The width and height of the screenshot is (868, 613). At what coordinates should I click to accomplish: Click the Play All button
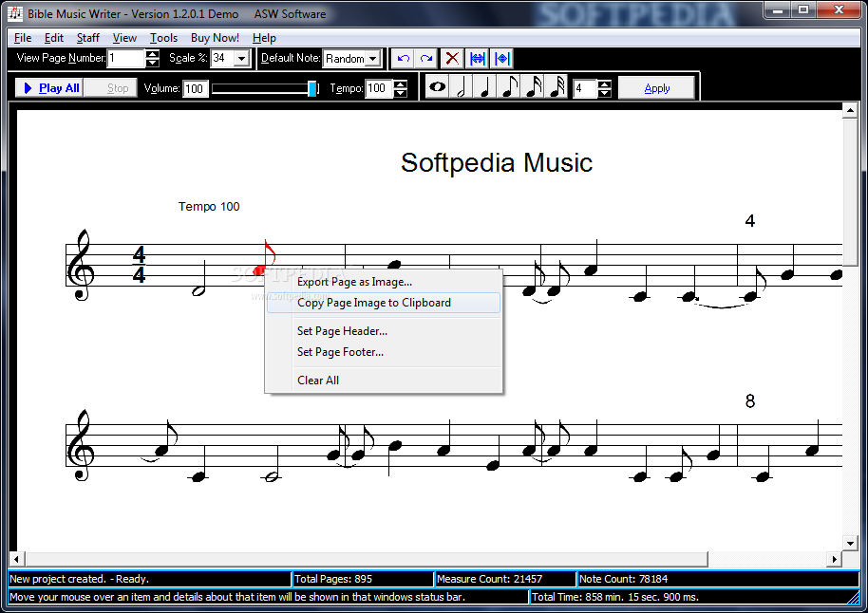(49, 88)
